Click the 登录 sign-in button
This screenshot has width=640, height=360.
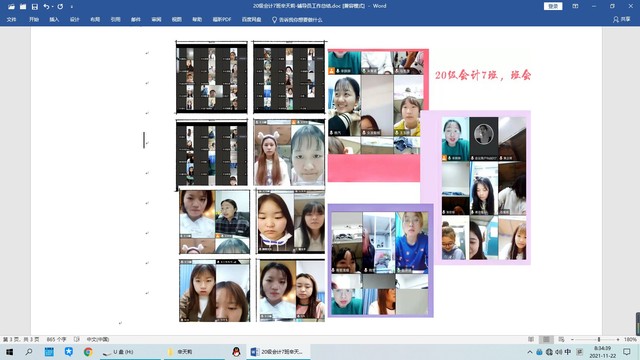tap(553, 6)
